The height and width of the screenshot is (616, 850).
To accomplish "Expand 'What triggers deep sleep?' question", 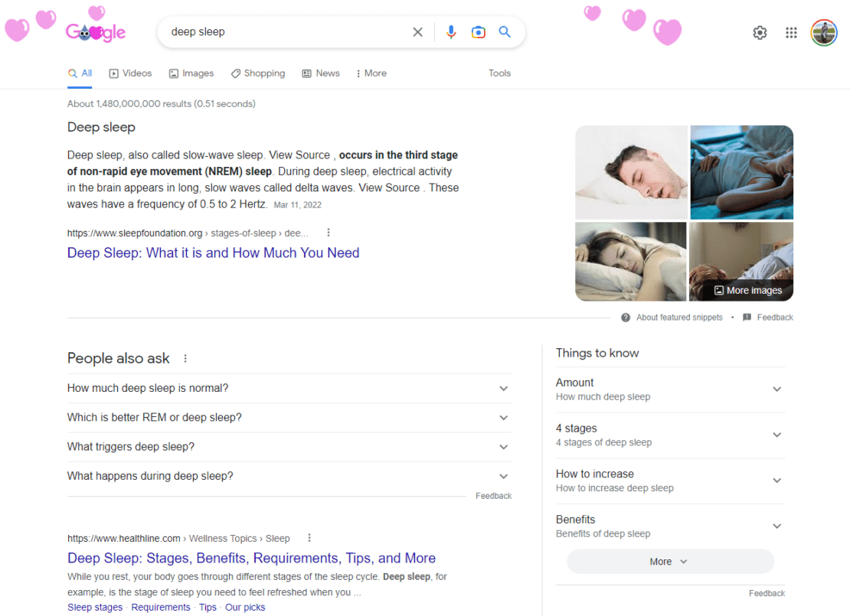I will point(289,446).
